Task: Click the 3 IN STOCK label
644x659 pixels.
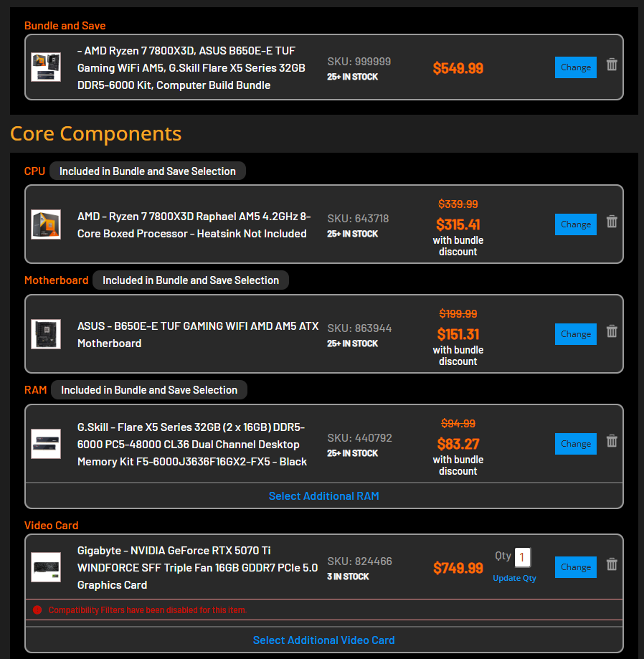Action: [348, 577]
